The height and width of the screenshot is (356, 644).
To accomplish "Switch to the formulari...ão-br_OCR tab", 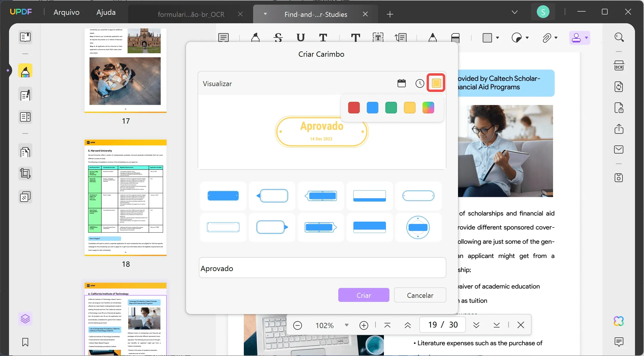I will (191, 14).
